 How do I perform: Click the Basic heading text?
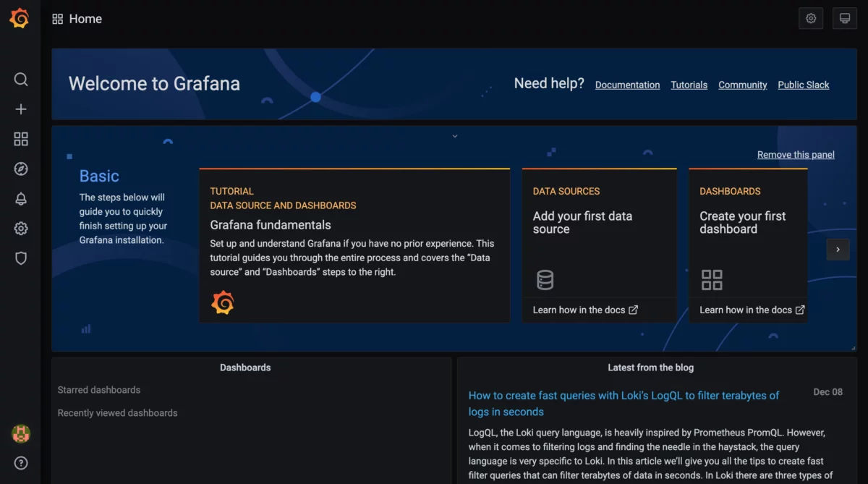pos(99,176)
